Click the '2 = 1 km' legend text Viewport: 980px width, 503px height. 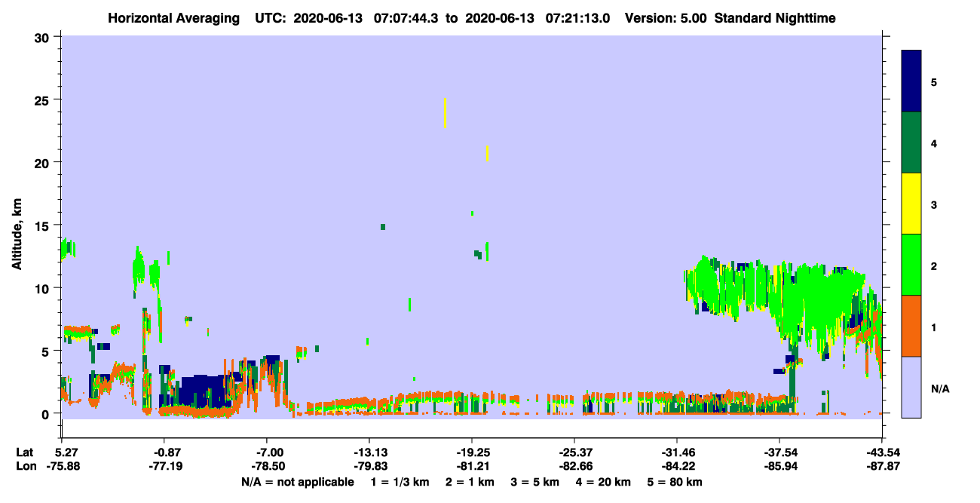(470, 482)
